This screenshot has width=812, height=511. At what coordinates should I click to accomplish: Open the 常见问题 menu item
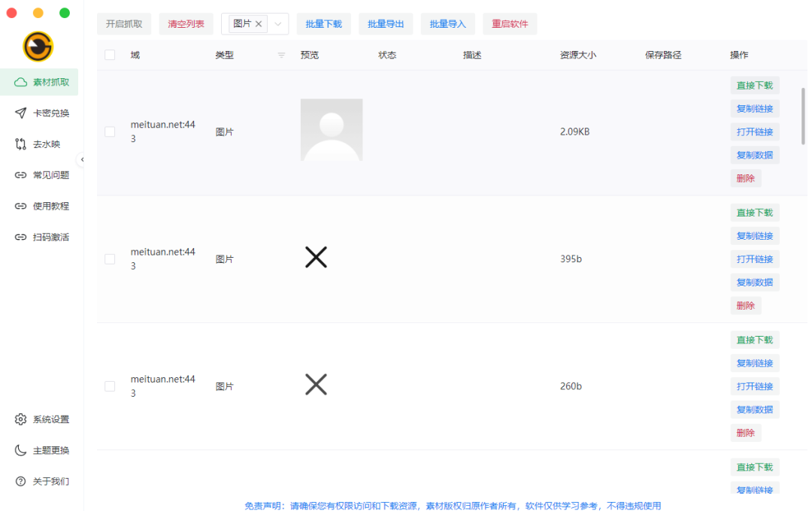coord(50,175)
